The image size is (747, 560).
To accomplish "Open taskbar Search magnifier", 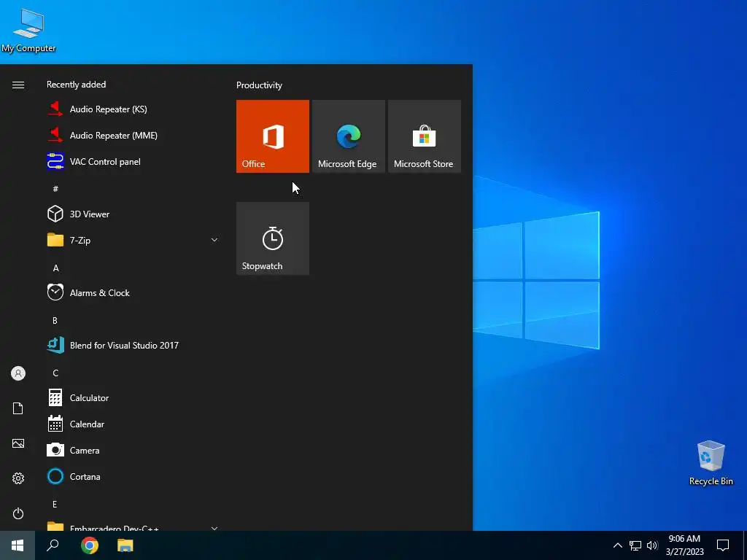I will pyautogui.click(x=53, y=545).
